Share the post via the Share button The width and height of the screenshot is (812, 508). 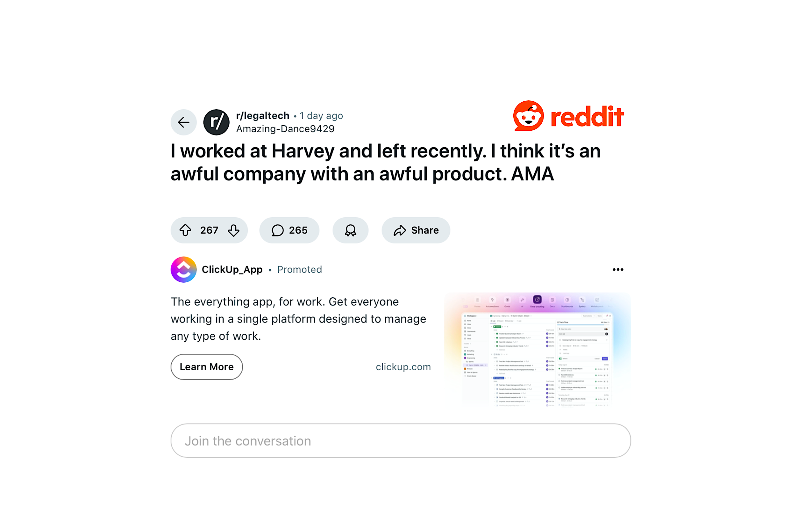(416, 230)
